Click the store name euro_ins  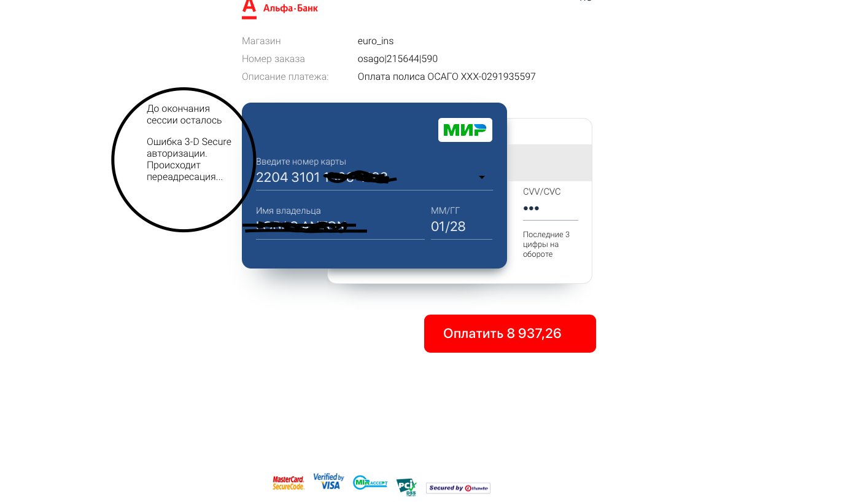[376, 41]
